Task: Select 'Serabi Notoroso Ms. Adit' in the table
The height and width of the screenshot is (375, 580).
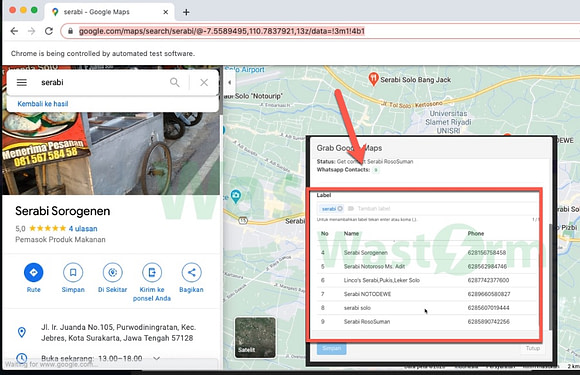Action: [374, 266]
